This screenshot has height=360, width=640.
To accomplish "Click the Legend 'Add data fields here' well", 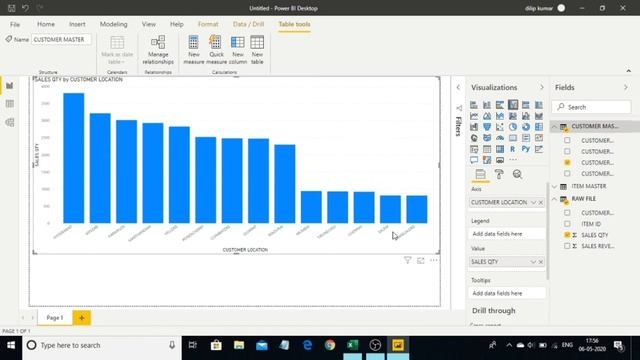I will point(507,234).
